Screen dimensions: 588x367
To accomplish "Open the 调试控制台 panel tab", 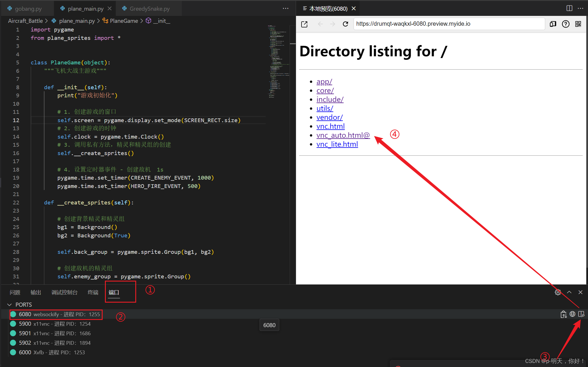I will point(64,293).
